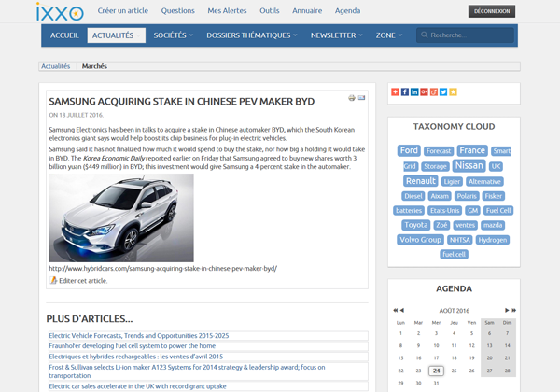Share the article on Twitter
560x392 pixels.
443,92
